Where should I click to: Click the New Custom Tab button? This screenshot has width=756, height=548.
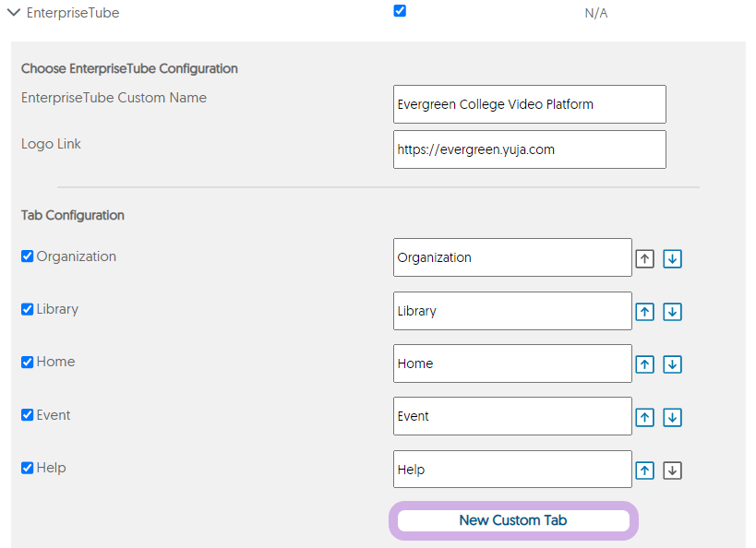pos(513,520)
